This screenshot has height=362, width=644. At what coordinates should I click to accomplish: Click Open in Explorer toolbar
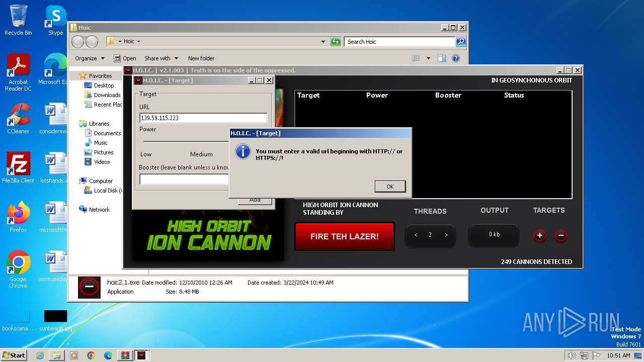tap(125, 58)
